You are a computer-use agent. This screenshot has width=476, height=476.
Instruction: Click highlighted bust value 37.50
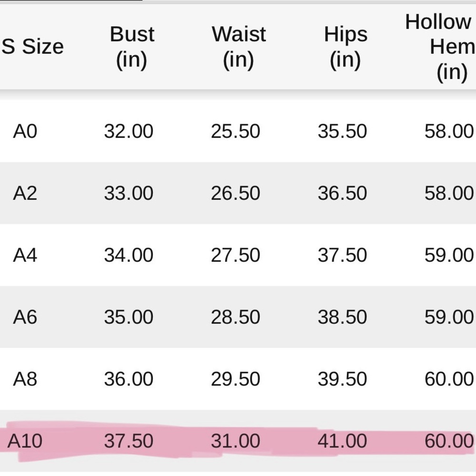click(x=129, y=441)
